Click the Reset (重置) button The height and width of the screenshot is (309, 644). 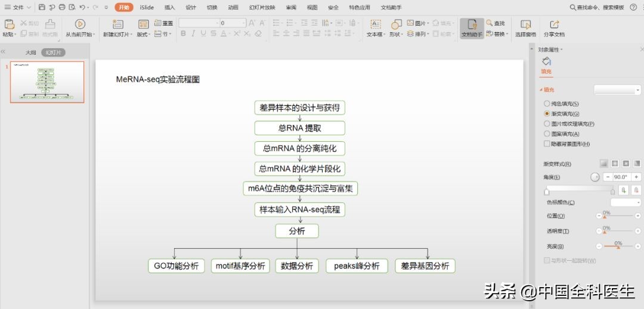pyautogui.click(x=163, y=23)
